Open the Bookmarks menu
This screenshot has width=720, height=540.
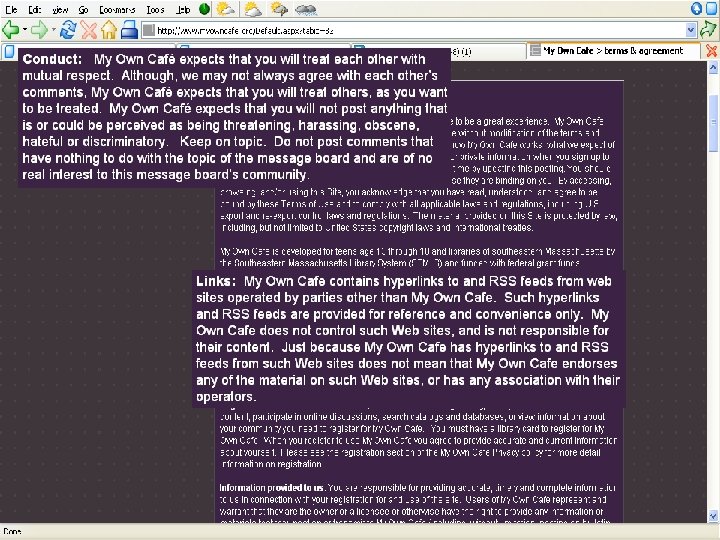pyautogui.click(x=117, y=9)
